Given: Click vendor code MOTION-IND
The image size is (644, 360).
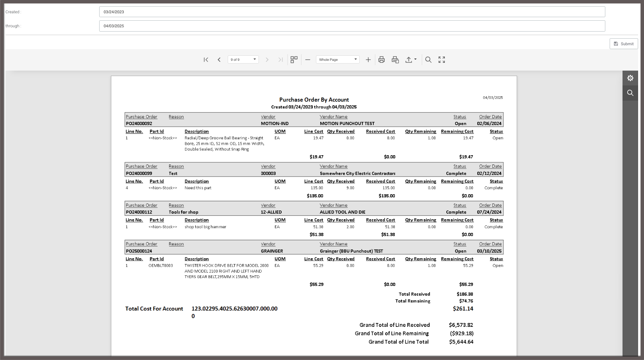Looking at the screenshot, I should tap(275, 124).
